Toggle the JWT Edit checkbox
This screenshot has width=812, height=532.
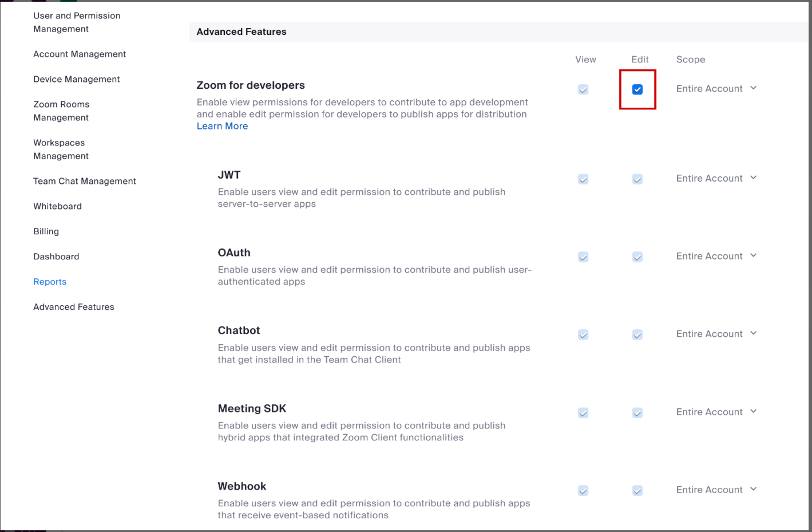click(x=637, y=179)
